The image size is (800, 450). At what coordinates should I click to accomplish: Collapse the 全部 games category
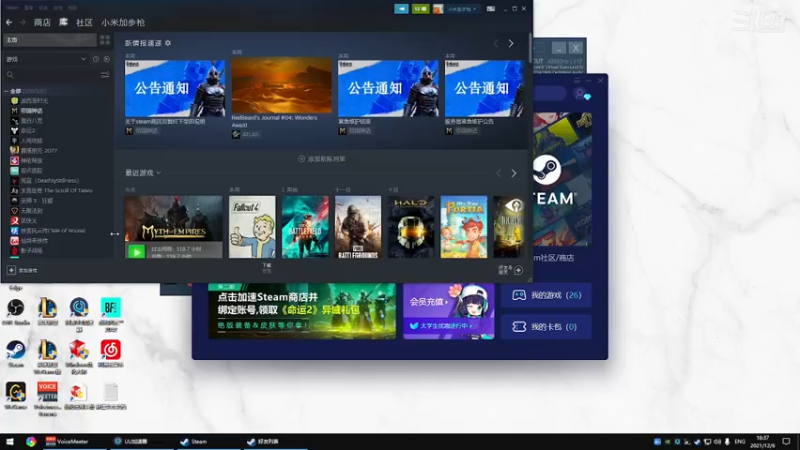pyautogui.click(x=6, y=91)
